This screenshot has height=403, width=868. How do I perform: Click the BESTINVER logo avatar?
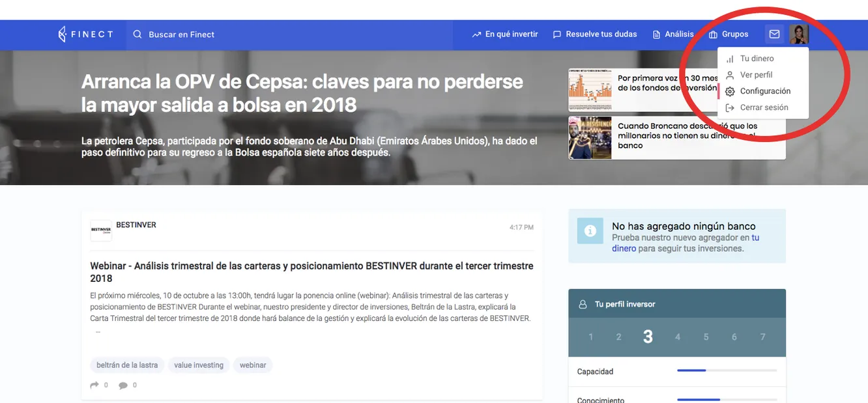coord(101,230)
